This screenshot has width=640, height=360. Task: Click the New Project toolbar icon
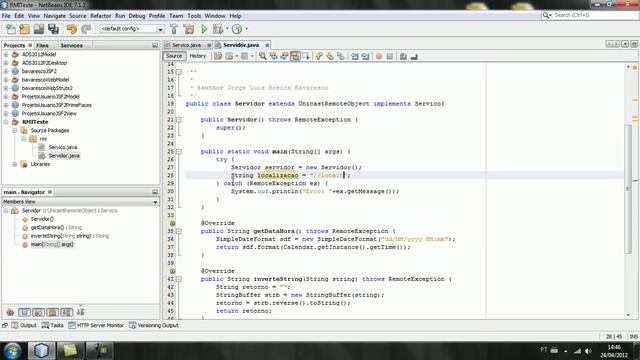click(24, 29)
